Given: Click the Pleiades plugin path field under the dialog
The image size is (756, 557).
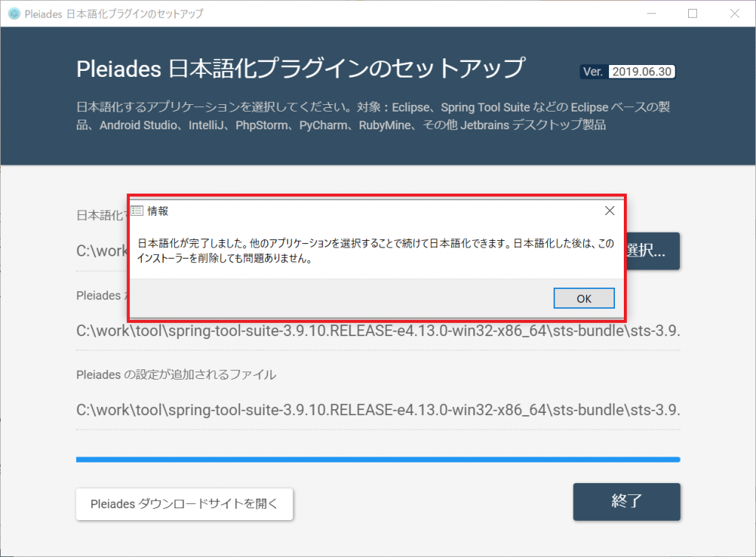Looking at the screenshot, I should pyautogui.click(x=378, y=331).
